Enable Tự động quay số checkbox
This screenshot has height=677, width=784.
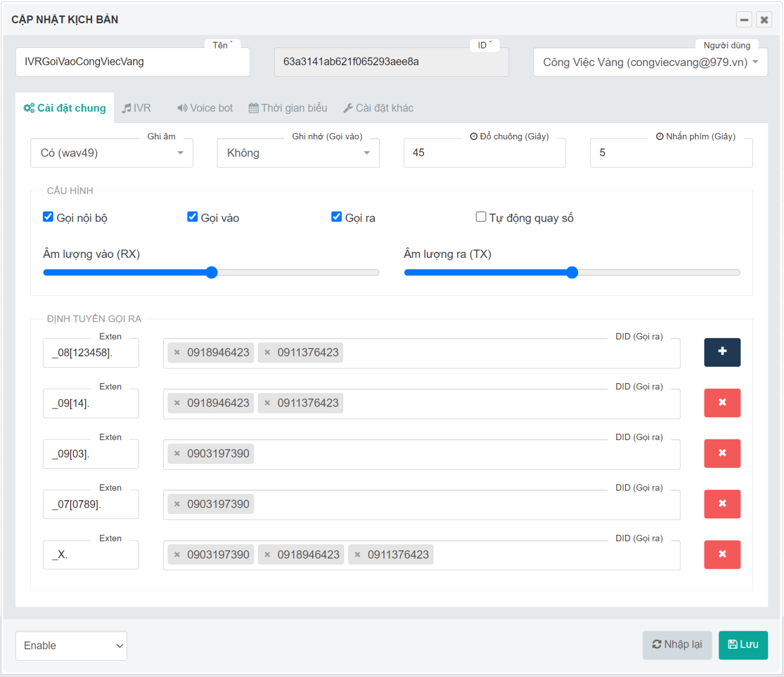click(x=481, y=217)
